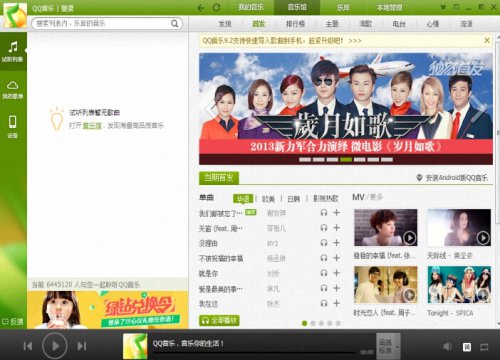This screenshot has width=500, height=360.
Task: Switch to the 本地管理 top tab
Action: coord(389,7)
